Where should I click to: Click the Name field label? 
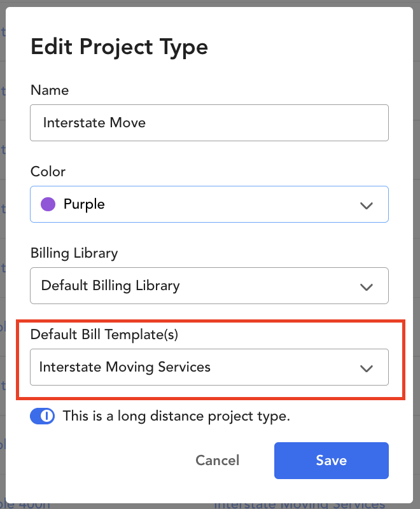coord(50,90)
